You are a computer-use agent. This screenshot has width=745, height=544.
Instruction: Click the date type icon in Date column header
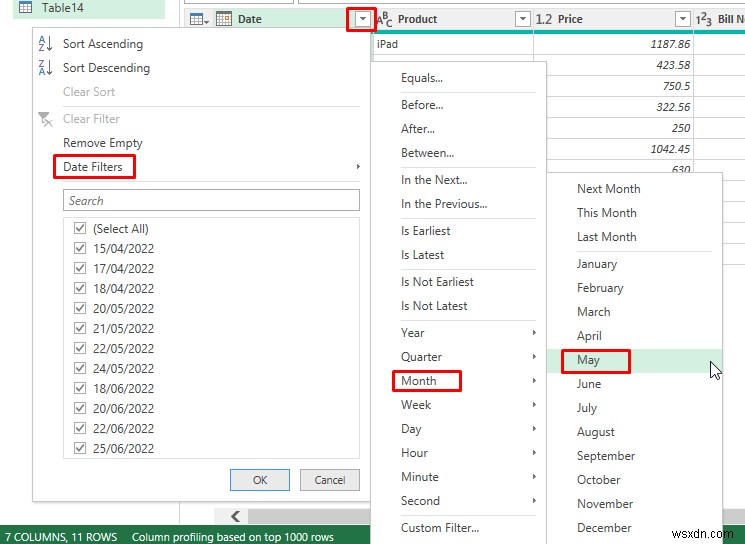(224, 19)
